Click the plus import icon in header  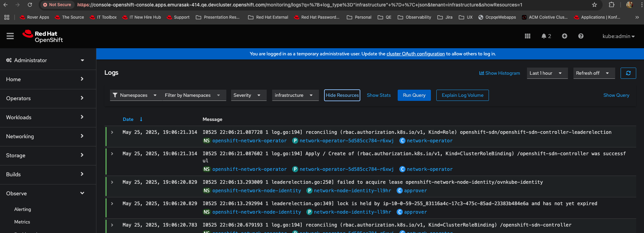coord(564,36)
